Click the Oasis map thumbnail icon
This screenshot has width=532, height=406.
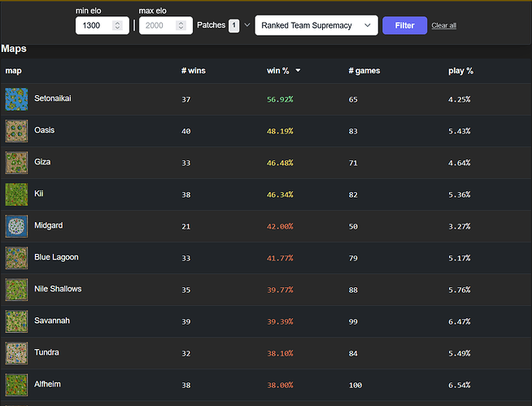coord(16,131)
